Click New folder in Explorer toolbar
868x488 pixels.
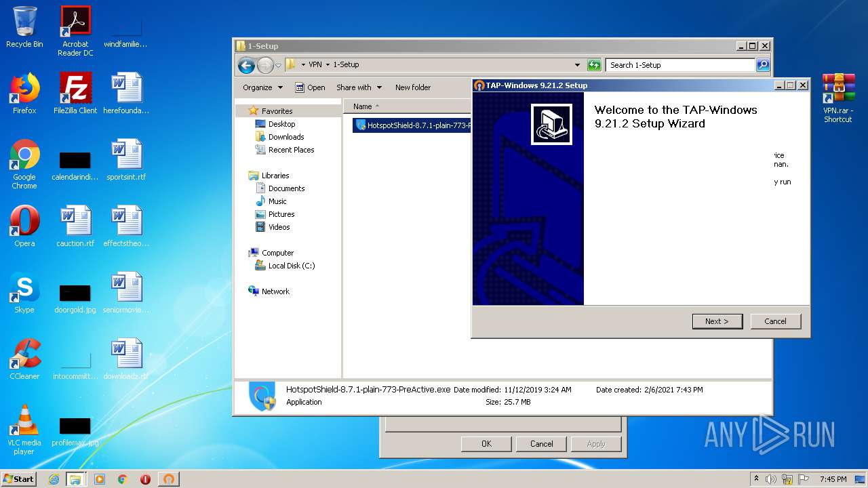pos(413,87)
